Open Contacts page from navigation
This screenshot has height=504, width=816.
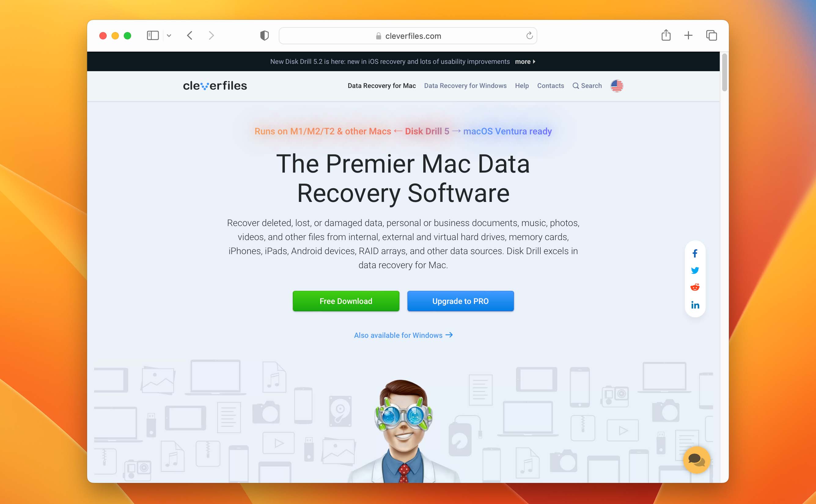[x=551, y=86]
